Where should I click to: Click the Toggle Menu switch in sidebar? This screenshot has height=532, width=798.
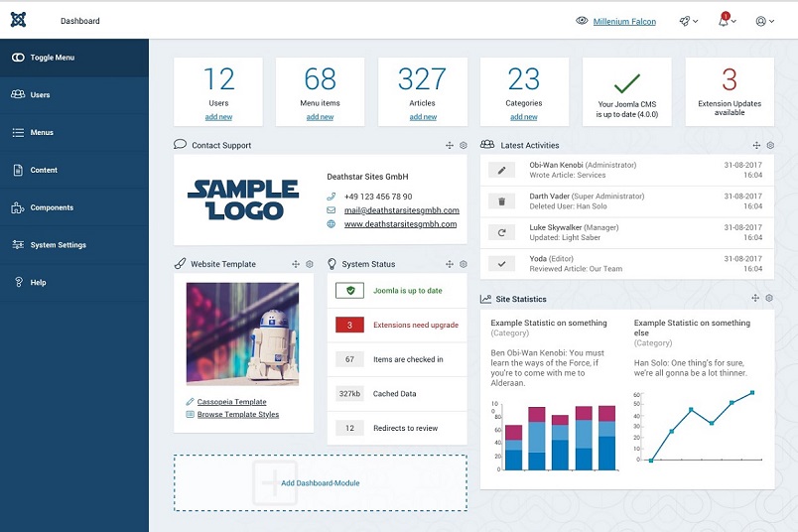click(x=18, y=58)
